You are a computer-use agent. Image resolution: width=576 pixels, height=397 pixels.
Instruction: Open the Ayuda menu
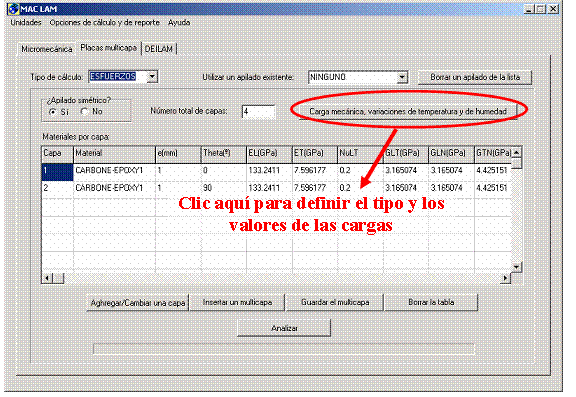[x=179, y=22]
